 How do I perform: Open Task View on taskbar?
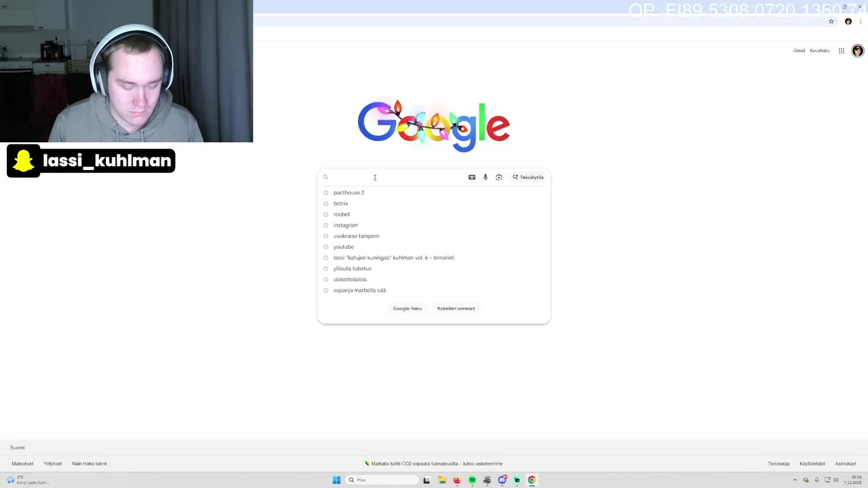(427, 480)
